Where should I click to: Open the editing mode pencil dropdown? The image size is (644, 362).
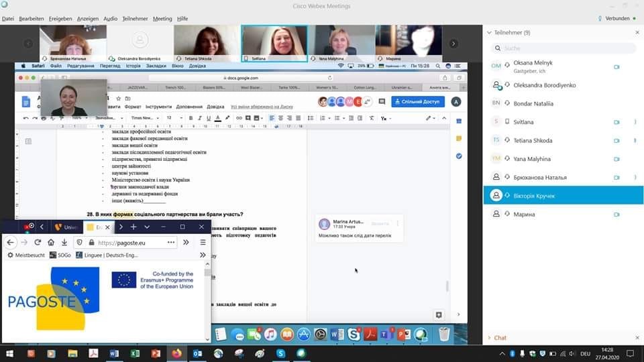click(431, 118)
